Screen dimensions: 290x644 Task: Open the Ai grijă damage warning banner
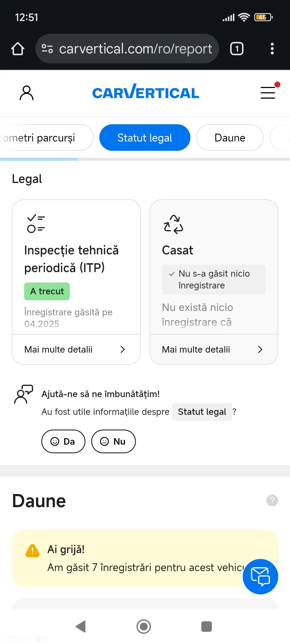145,558
